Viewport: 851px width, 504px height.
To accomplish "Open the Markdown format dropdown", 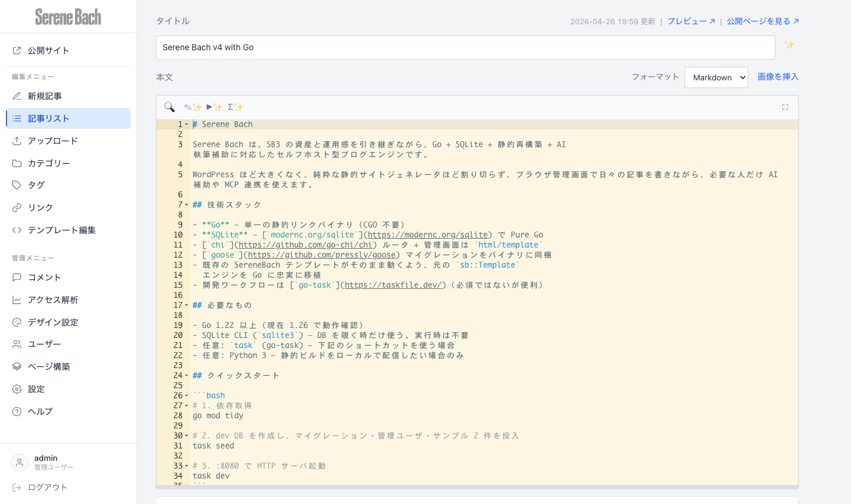I will coord(716,77).
